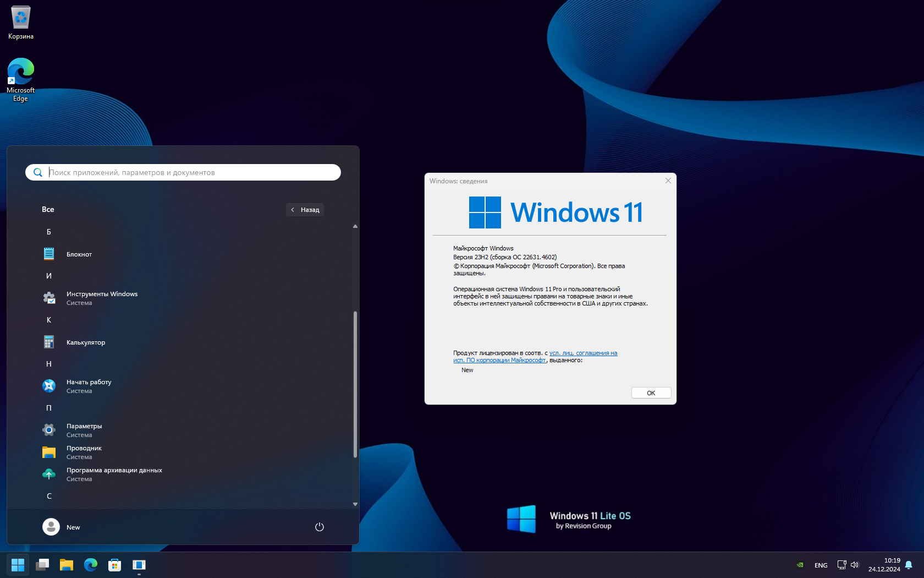The image size is (924, 578).
Task: Launch Программа архивации данных backup app
Action: (114, 474)
